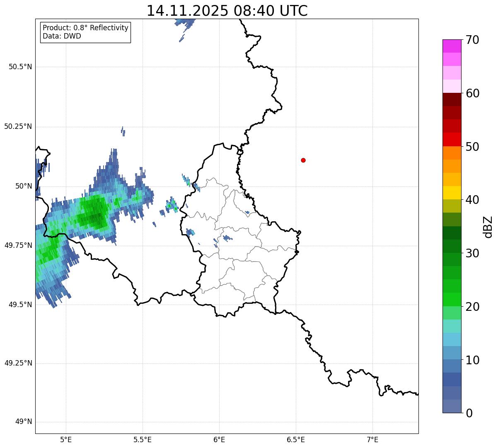Click the latitude label 50.25°N
Image resolution: width=498 pixels, height=448 pixels.
[x=18, y=126]
